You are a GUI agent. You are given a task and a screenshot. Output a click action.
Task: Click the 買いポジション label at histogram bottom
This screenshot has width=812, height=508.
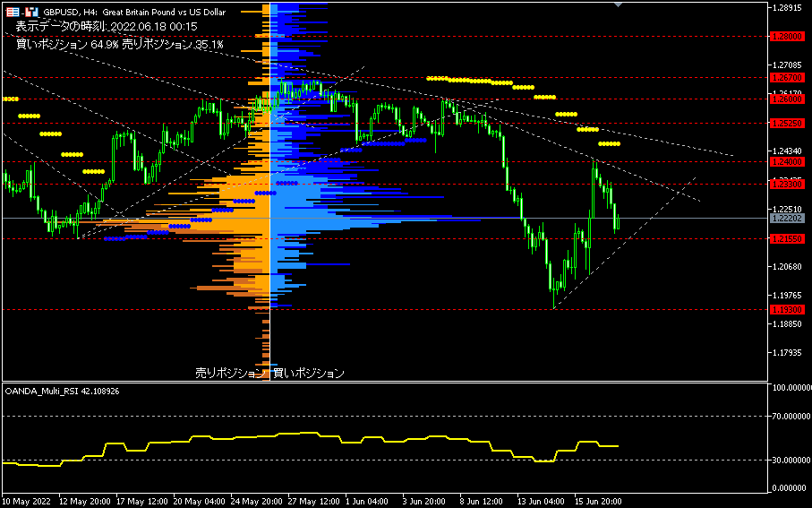pyautogui.click(x=308, y=373)
